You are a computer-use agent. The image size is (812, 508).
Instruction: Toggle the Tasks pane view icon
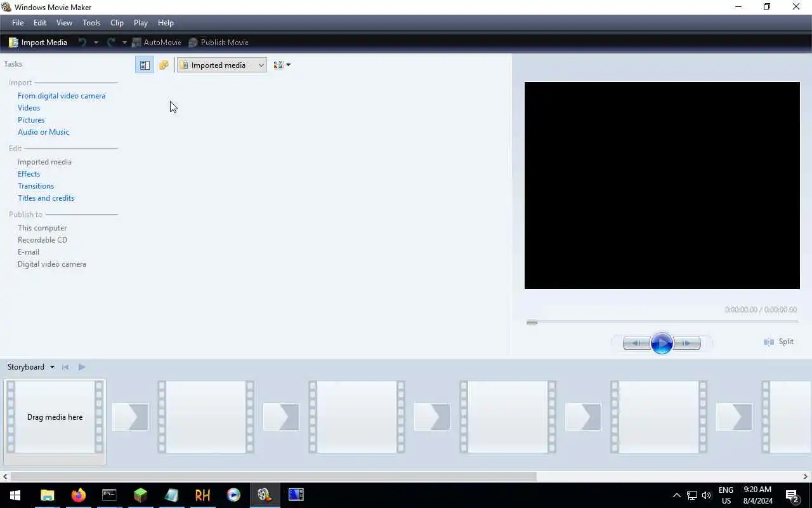click(145, 65)
